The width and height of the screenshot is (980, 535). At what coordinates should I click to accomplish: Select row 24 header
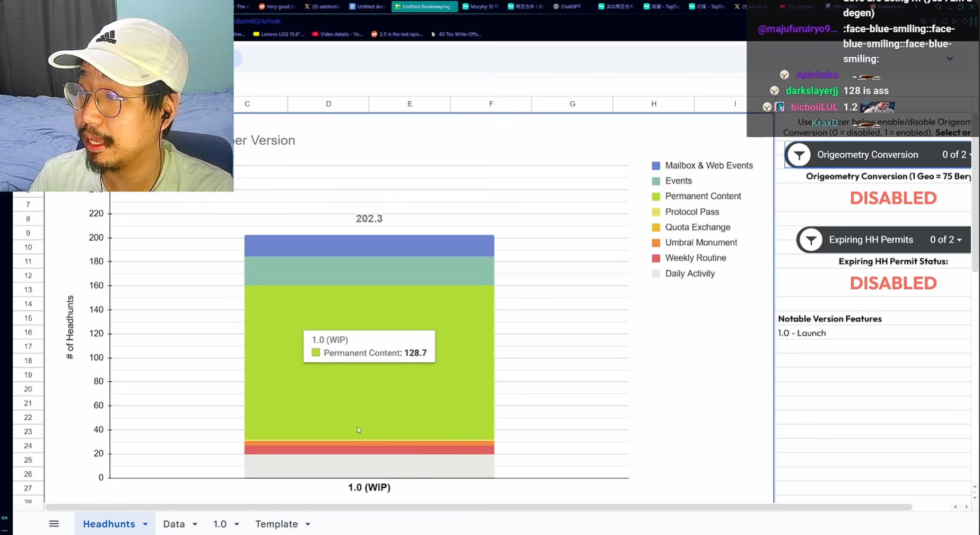28,445
